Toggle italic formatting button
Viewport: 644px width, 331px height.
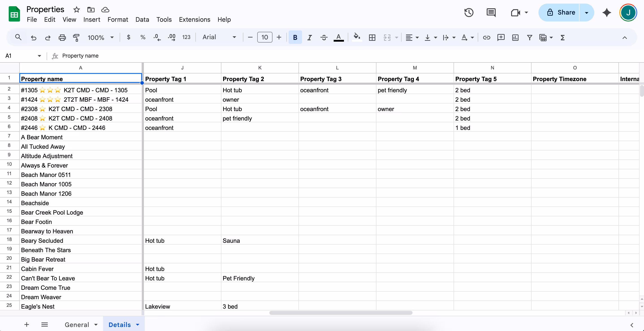tap(309, 37)
